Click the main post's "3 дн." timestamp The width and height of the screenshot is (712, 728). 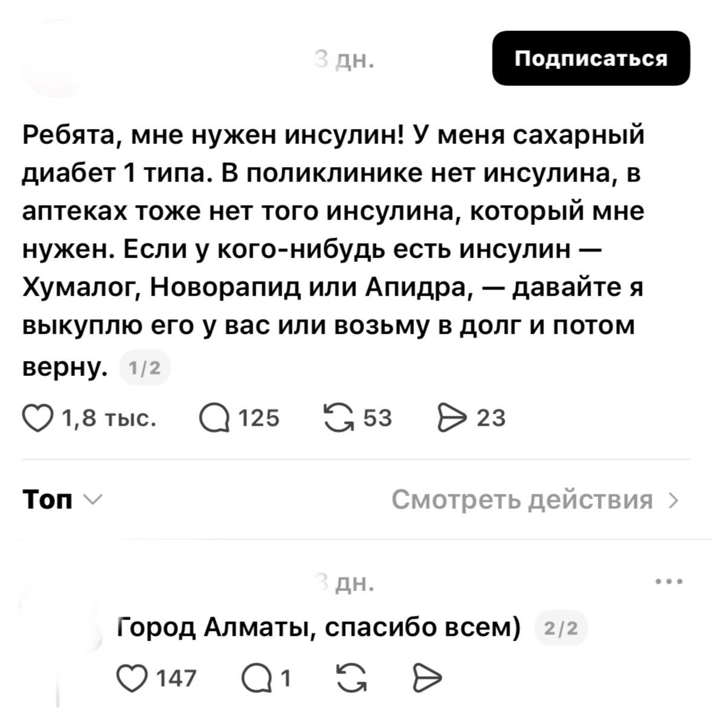click(343, 59)
